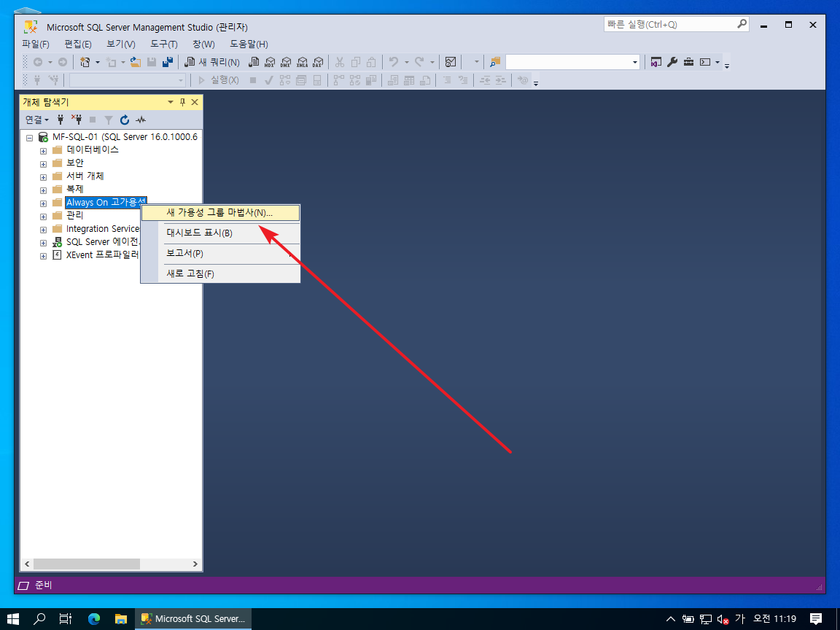This screenshot has height=630, width=840.
Task: Open Task View on the taskbar
Action: pyautogui.click(x=66, y=619)
